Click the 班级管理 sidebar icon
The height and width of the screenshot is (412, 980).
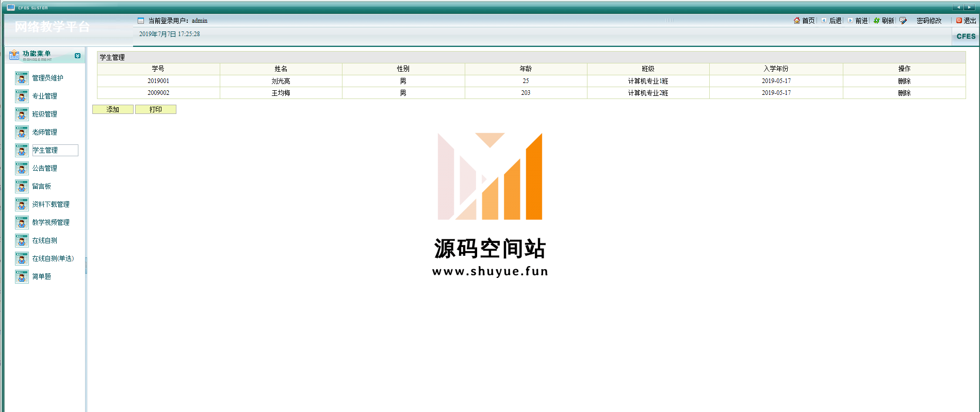coord(22,114)
